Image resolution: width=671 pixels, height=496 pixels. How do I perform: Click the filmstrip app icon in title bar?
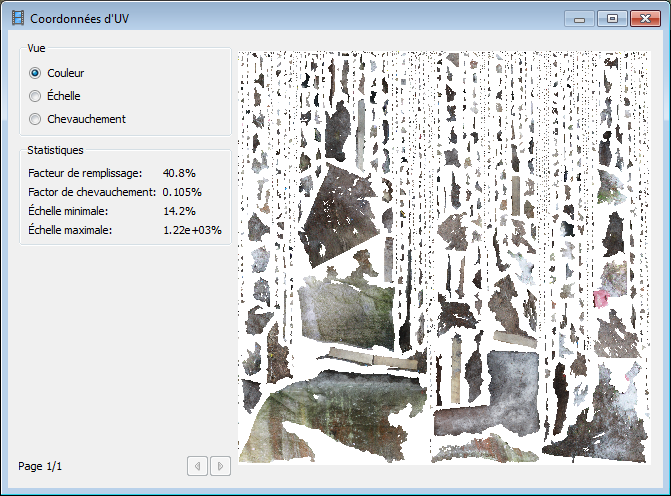coord(17,18)
